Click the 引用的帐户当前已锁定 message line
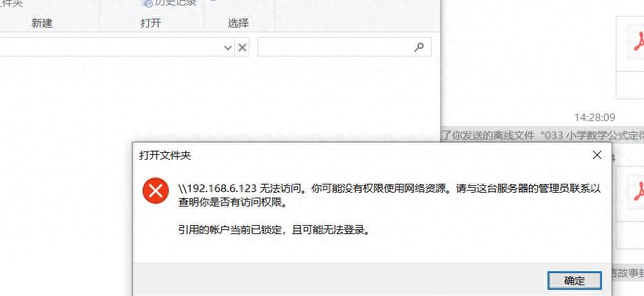 [274, 230]
